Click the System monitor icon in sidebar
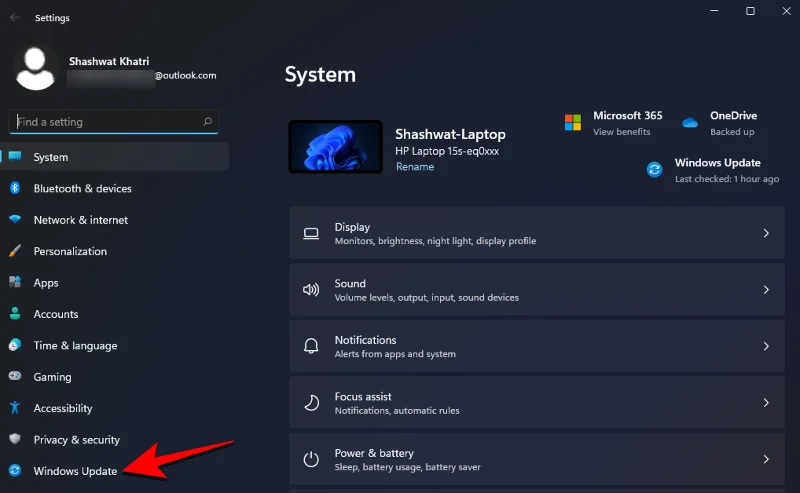This screenshot has width=800, height=493. coord(15,156)
